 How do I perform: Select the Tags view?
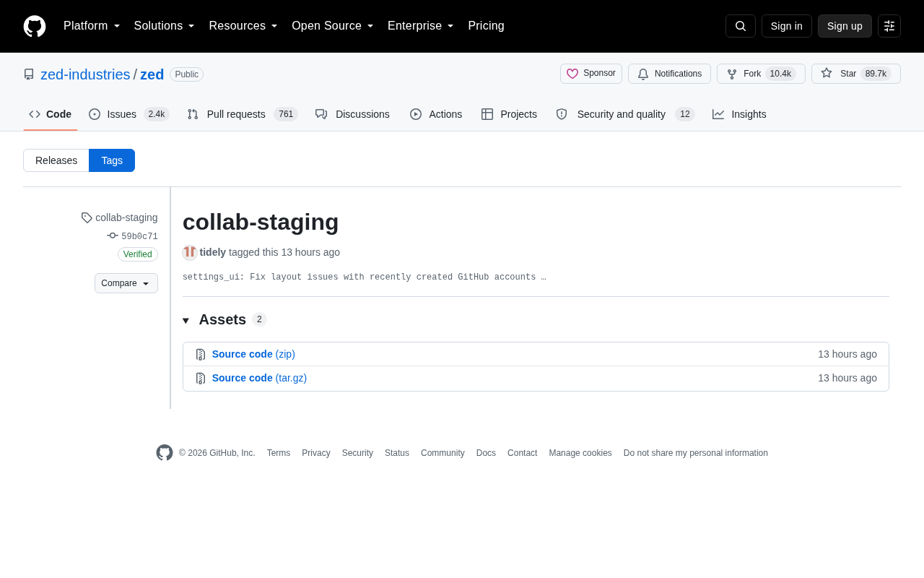coord(112,160)
